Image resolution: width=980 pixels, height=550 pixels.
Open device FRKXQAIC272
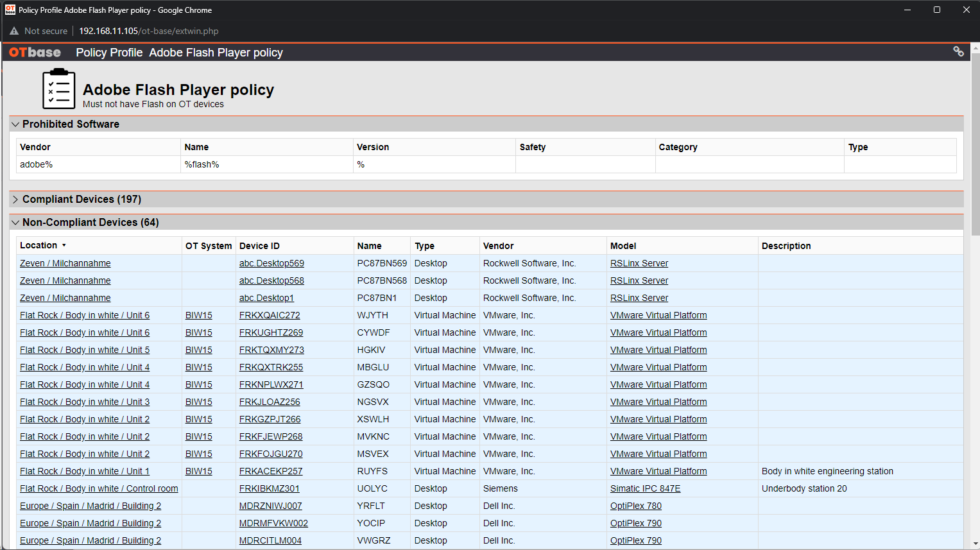(270, 315)
